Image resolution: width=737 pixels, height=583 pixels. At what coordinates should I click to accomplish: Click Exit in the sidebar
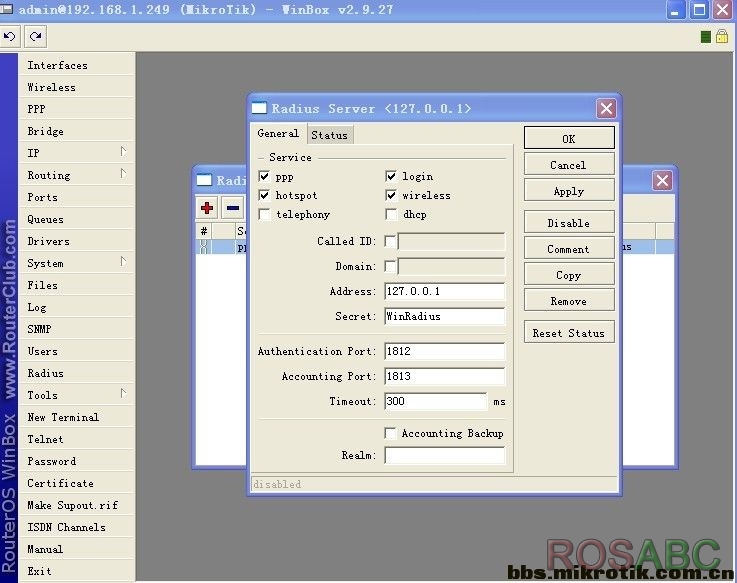click(x=77, y=571)
